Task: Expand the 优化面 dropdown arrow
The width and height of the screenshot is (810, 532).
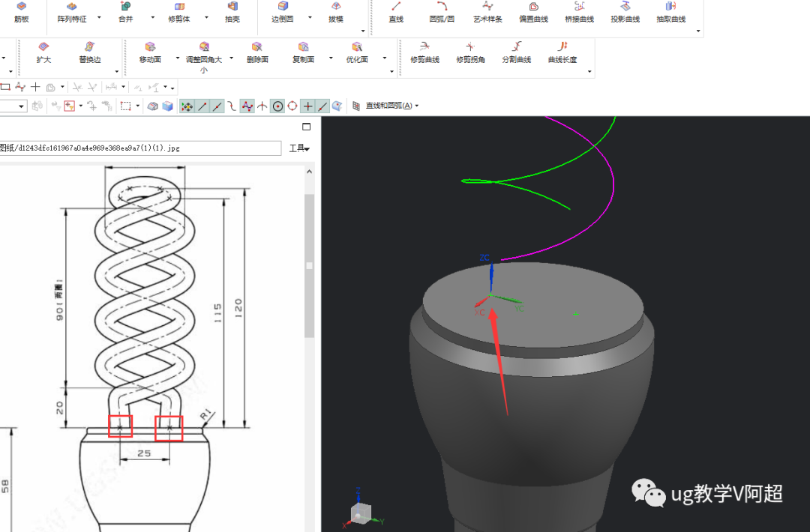Action: [384, 58]
